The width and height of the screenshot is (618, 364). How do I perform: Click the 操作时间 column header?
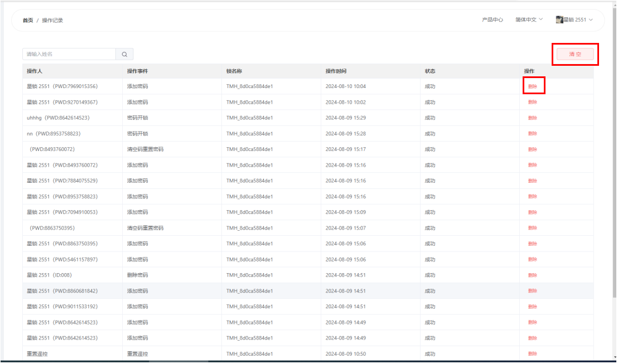336,71
